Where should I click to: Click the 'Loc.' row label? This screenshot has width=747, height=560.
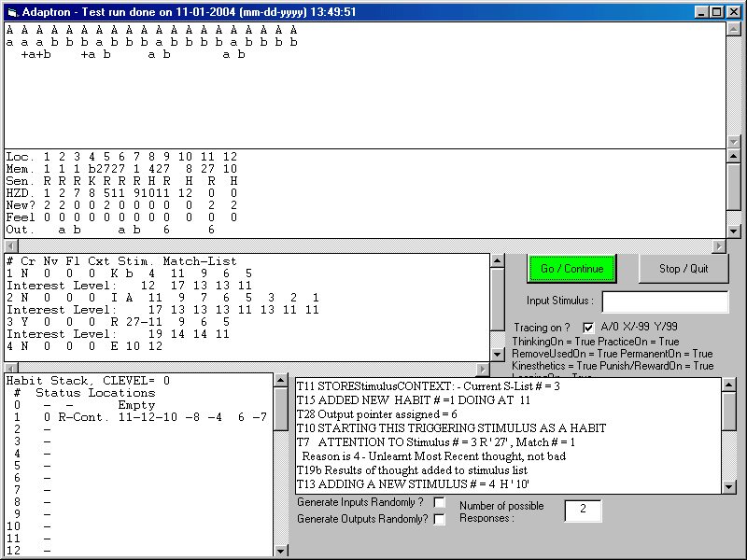(x=20, y=157)
